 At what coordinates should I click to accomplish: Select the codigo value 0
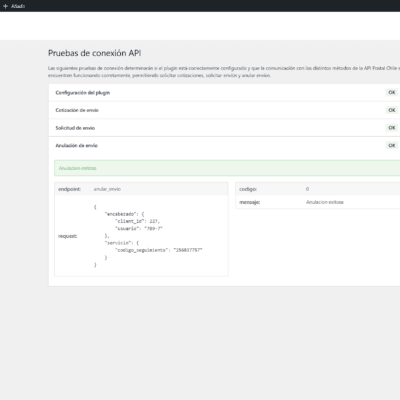pyautogui.click(x=307, y=189)
